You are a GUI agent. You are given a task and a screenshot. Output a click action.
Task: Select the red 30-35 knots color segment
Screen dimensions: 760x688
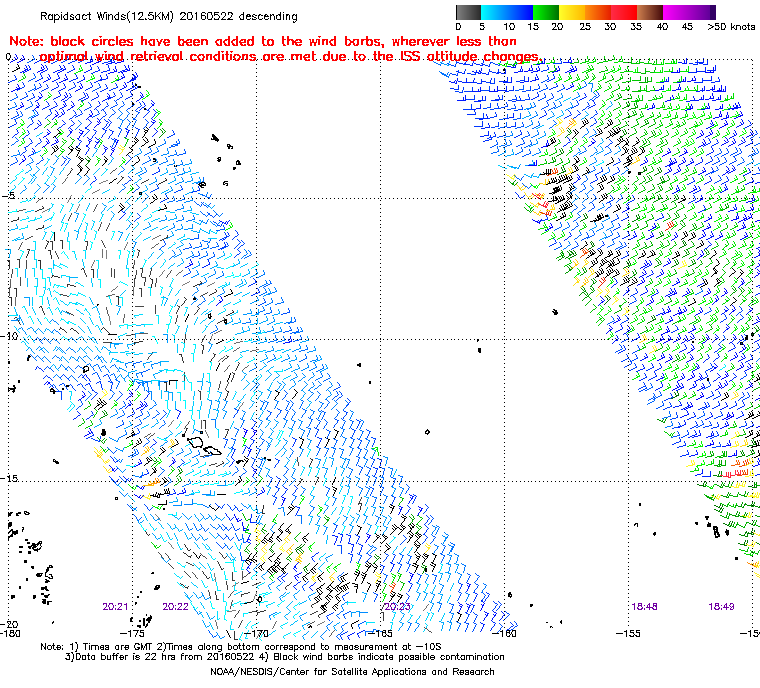point(624,12)
